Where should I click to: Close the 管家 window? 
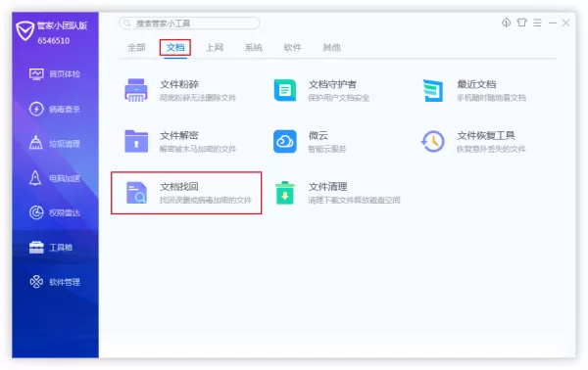565,23
